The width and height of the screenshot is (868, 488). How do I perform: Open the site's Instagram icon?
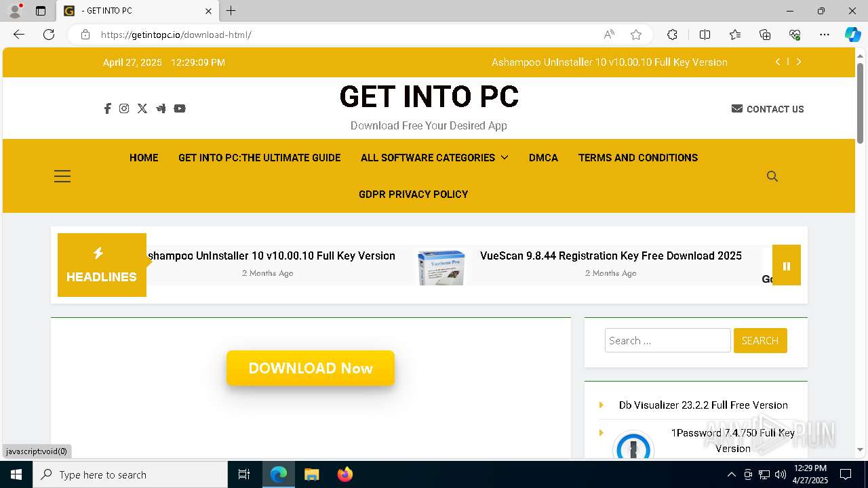[124, 108]
